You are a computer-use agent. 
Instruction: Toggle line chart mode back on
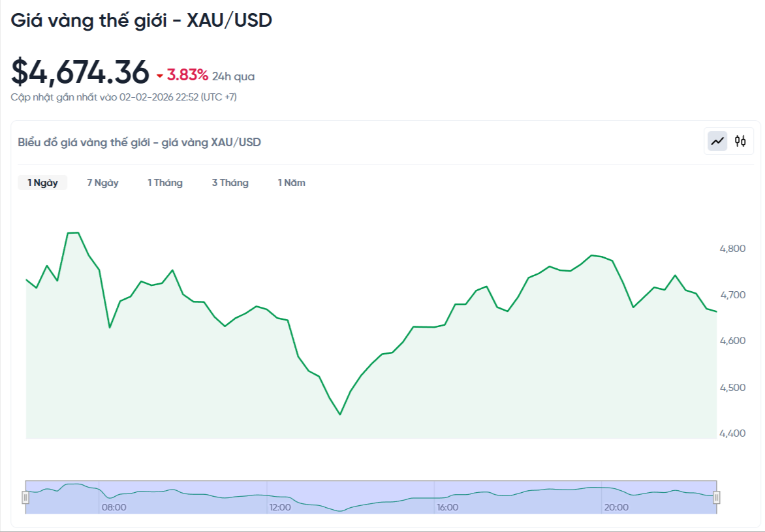click(x=718, y=141)
